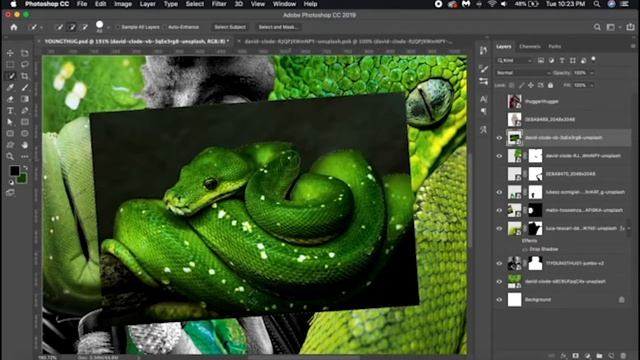Open the Layer menu
The image size is (640, 360).
pyautogui.click(x=147, y=4)
